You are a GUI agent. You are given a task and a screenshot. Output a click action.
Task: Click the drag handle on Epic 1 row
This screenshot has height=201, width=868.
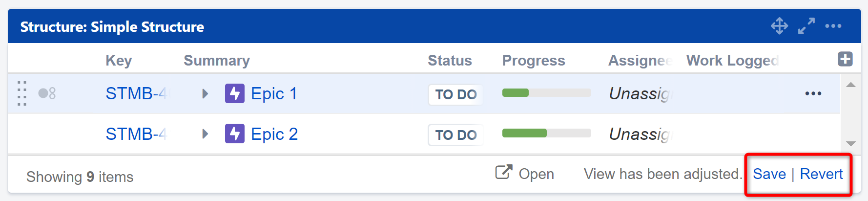(22, 93)
